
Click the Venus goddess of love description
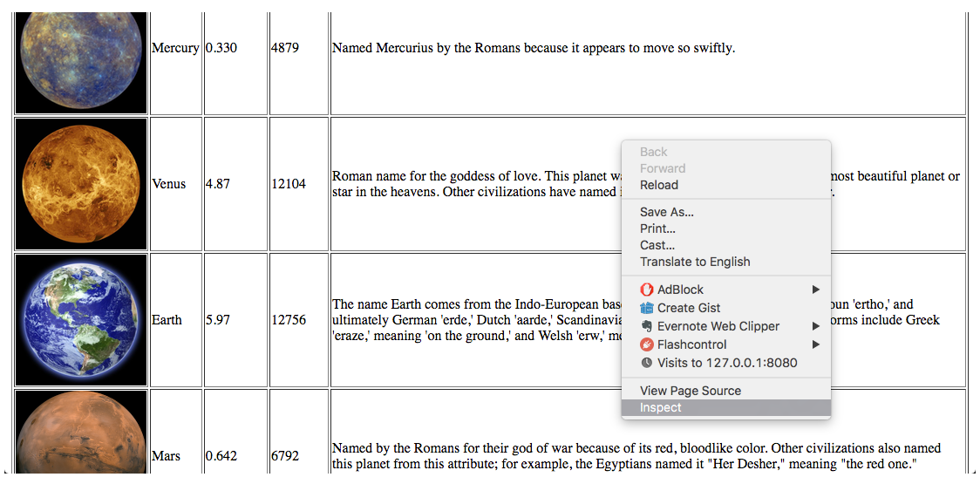(x=646, y=185)
